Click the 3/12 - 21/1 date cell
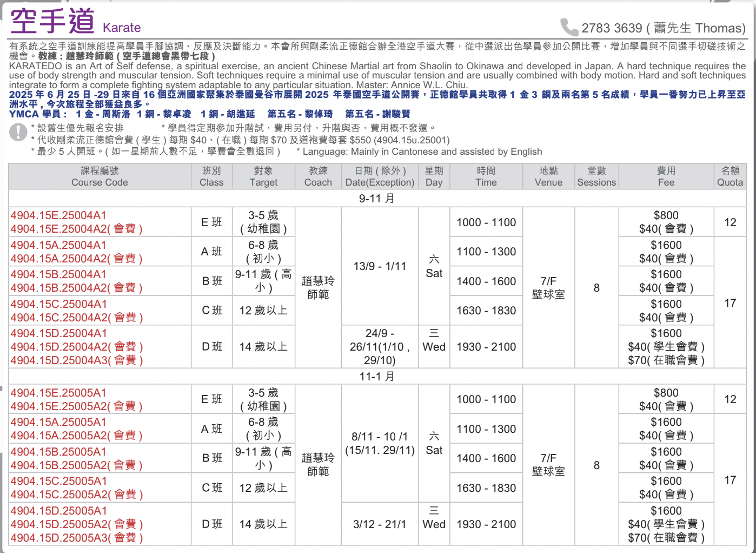This screenshot has width=756, height=553. click(x=380, y=524)
